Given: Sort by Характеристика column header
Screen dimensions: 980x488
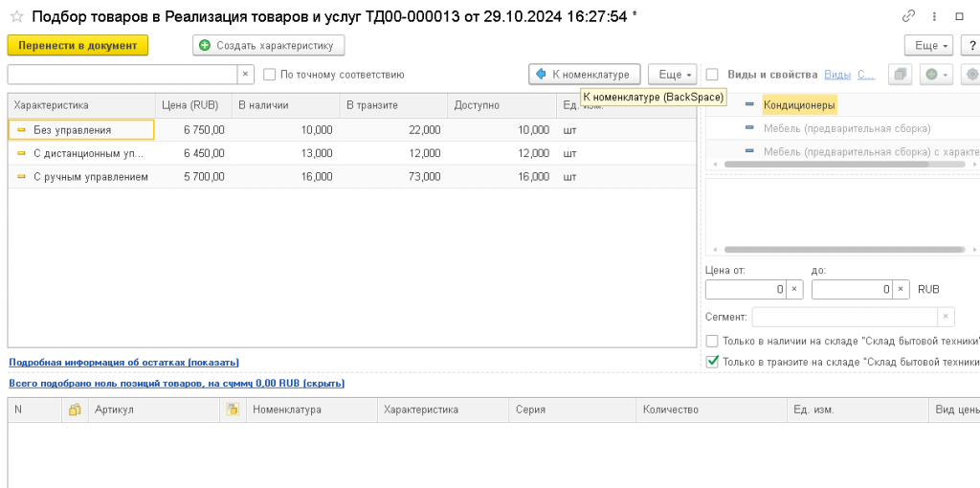Looking at the screenshot, I should pos(81,105).
